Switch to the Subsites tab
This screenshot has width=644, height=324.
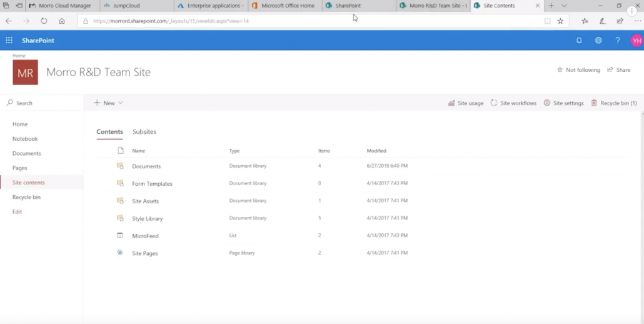[x=144, y=132]
